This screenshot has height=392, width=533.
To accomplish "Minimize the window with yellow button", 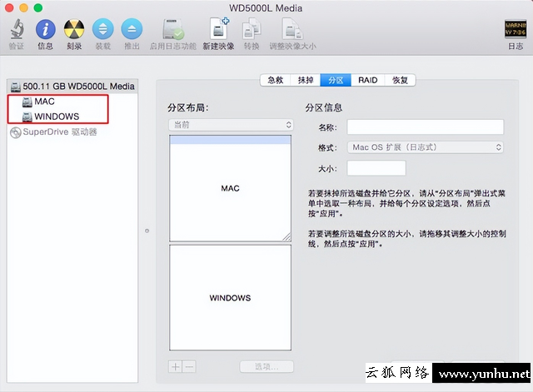I will coord(24,7).
